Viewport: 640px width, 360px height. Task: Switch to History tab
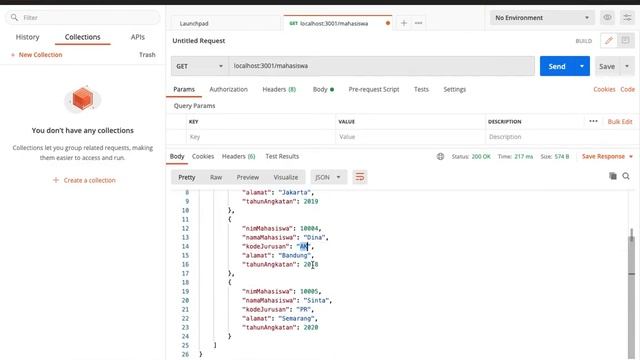coord(27,37)
